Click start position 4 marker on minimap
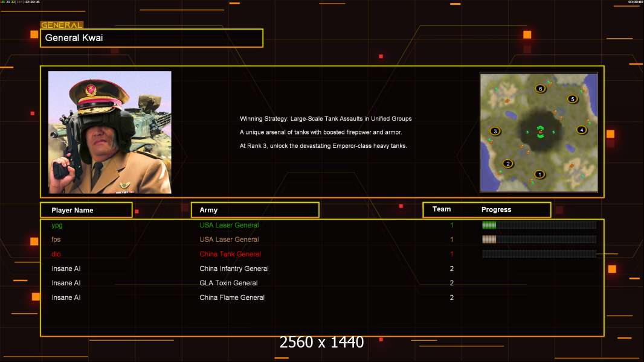Image resolution: width=644 pixels, height=362 pixels. (582, 130)
